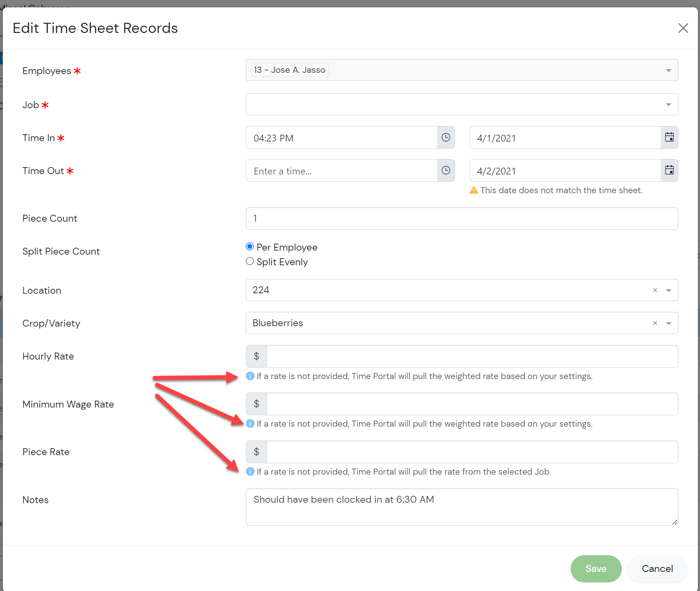The height and width of the screenshot is (591, 700).
Task: Click the Minimum Wage Rate info icon
Action: tap(250, 424)
